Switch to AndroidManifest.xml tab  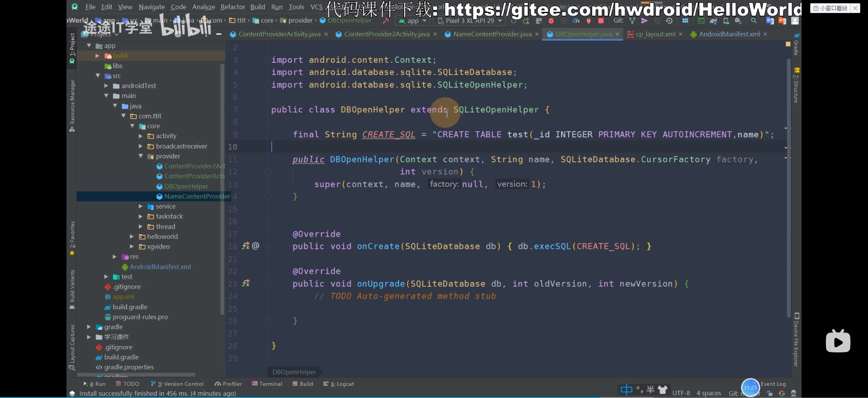pos(729,34)
